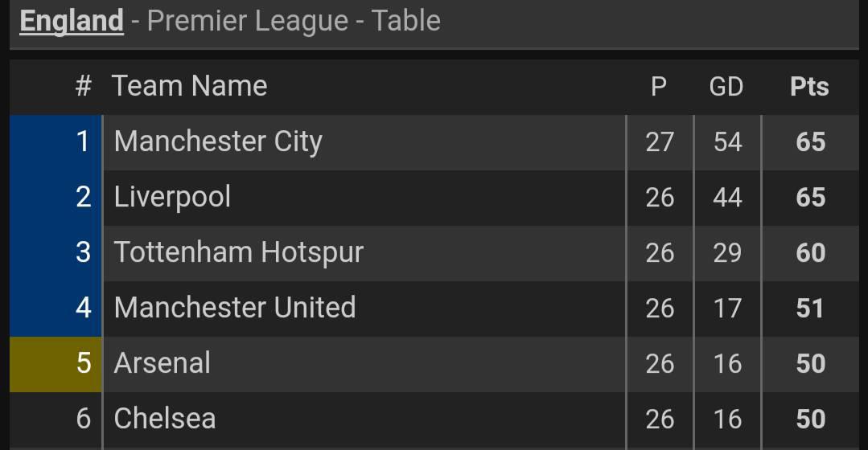Open the Chelsea team entry
Image resolution: width=868 pixels, height=450 pixels.
tap(164, 419)
